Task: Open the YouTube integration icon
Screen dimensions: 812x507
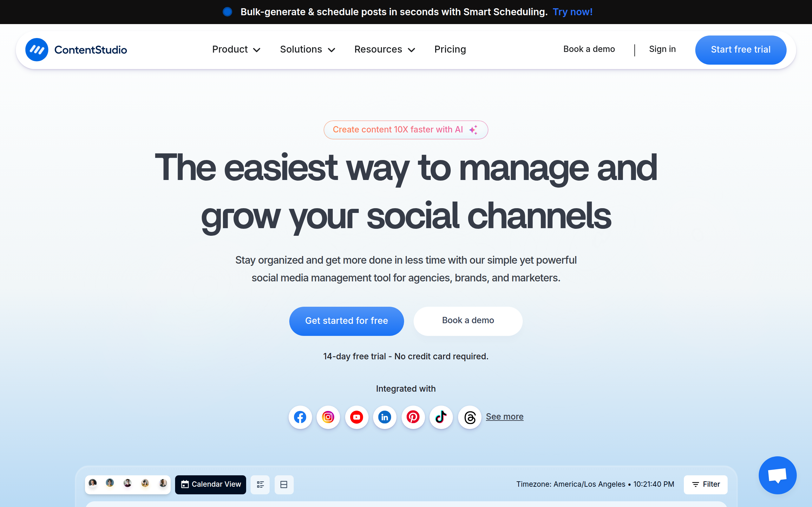Action: pos(356,417)
